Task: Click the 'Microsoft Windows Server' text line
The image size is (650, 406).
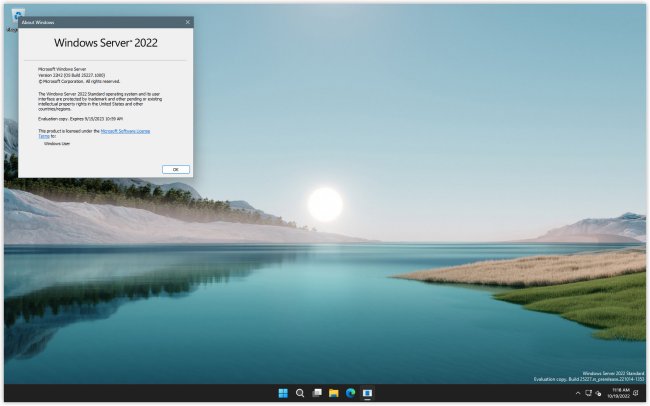Action: [x=62, y=69]
